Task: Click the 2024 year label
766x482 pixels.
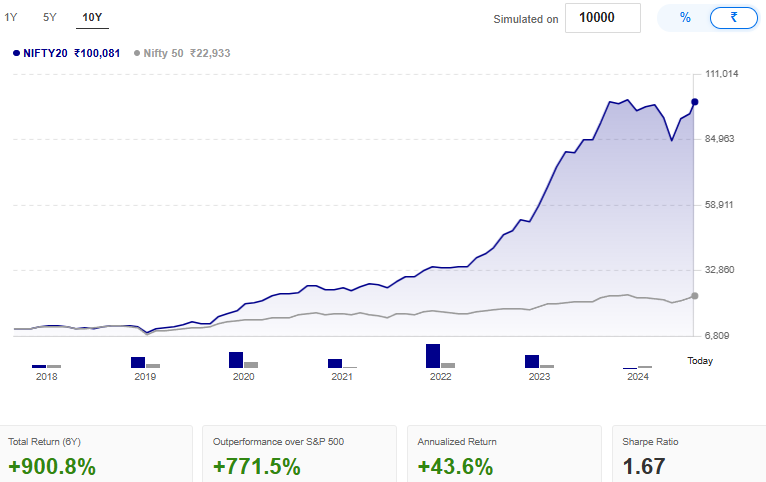Action: 638,377
